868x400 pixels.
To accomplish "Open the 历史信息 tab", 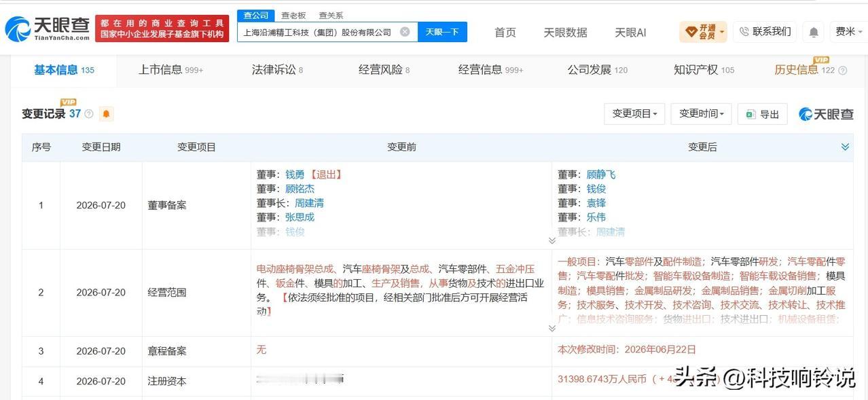I will point(805,71).
